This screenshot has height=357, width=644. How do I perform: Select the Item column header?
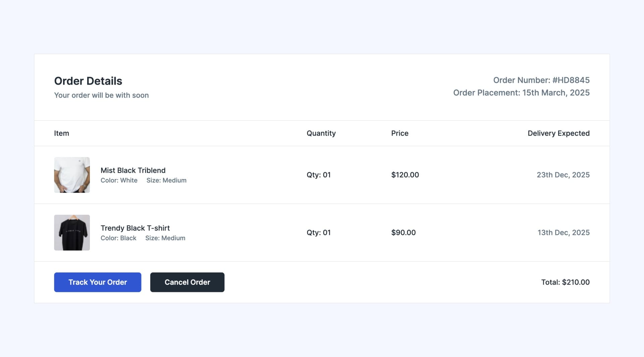[x=61, y=133]
